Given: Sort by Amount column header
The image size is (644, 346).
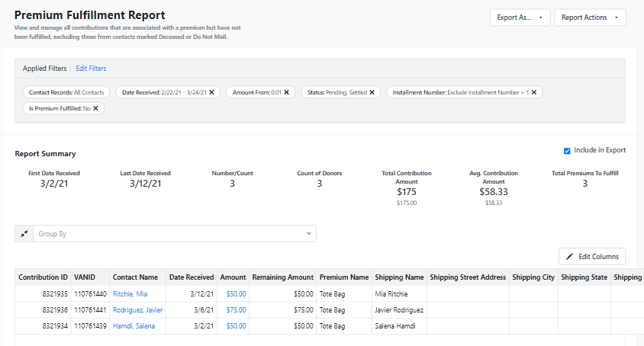Looking at the screenshot, I should [x=233, y=277].
